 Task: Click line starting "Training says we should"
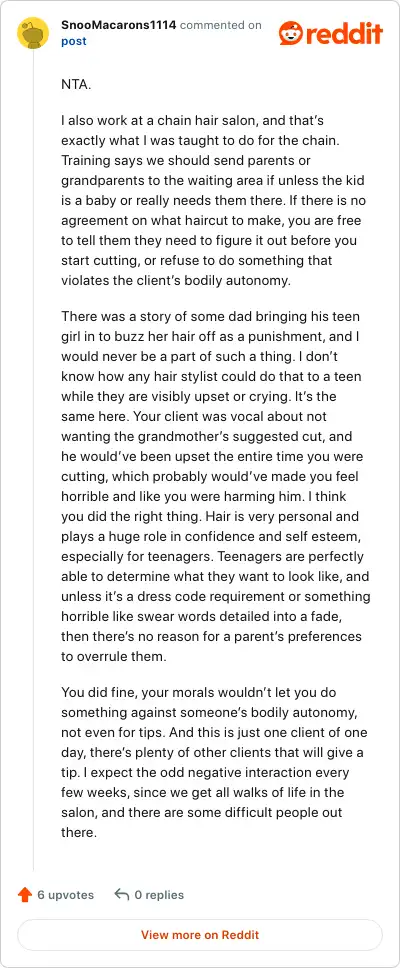185,160
